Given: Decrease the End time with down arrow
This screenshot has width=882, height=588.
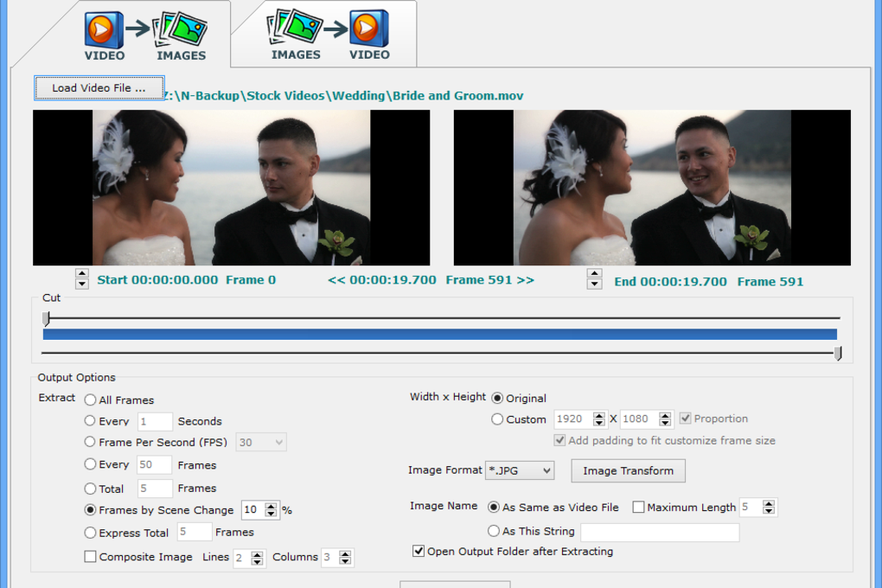Looking at the screenshot, I should [595, 284].
